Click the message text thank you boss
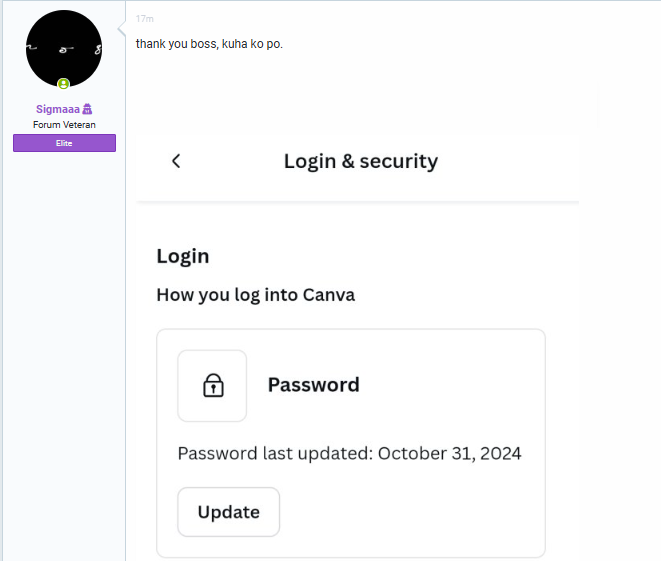 coord(209,44)
